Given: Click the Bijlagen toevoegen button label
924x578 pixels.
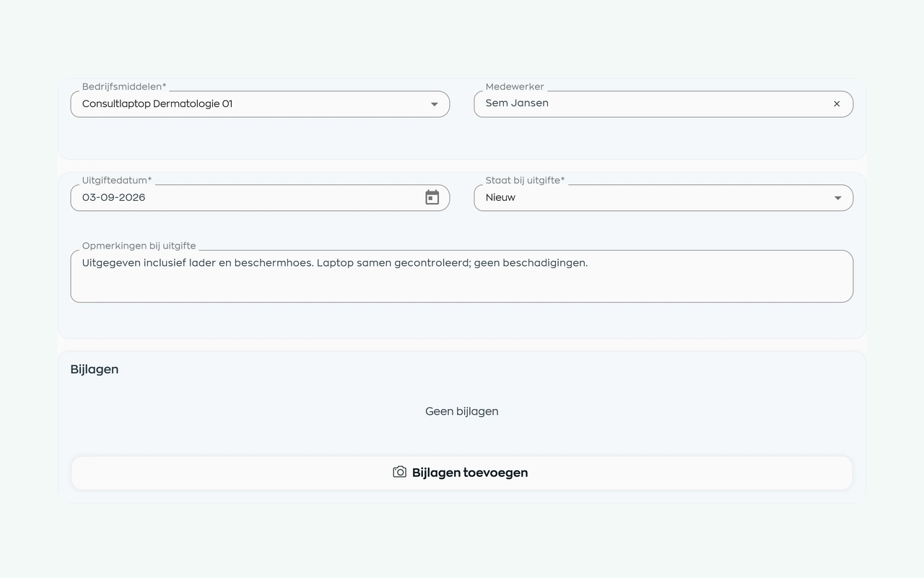Looking at the screenshot, I should [x=470, y=473].
